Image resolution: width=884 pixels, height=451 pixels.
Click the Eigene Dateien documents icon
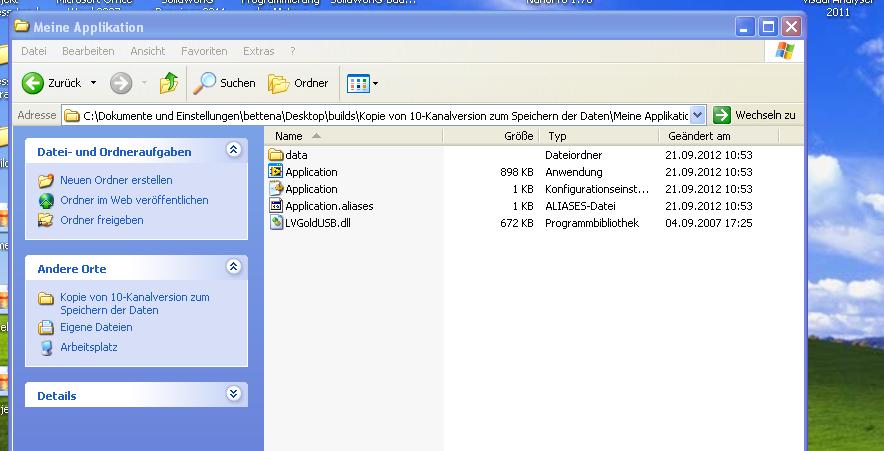pos(46,328)
